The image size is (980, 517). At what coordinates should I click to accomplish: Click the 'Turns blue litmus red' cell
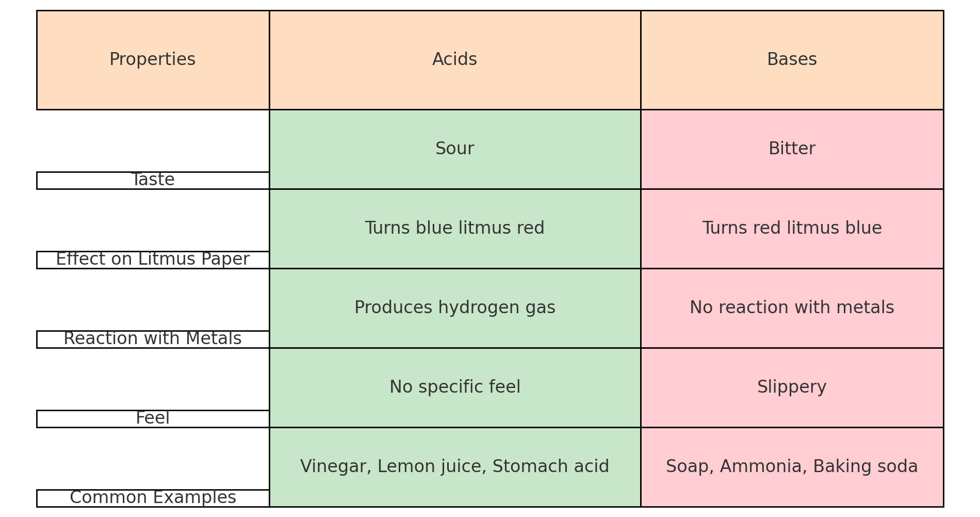point(454,229)
